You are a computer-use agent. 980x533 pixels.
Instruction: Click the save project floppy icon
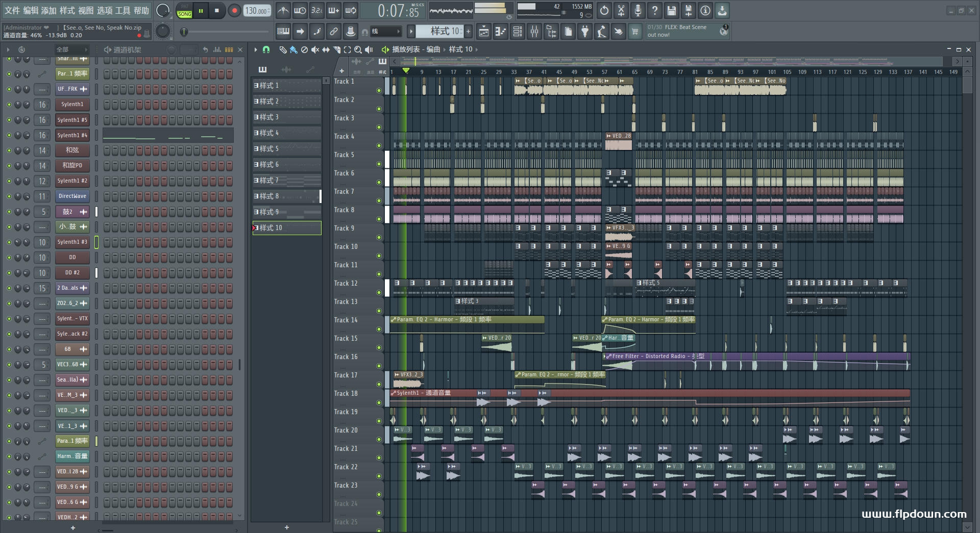tap(671, 10)
